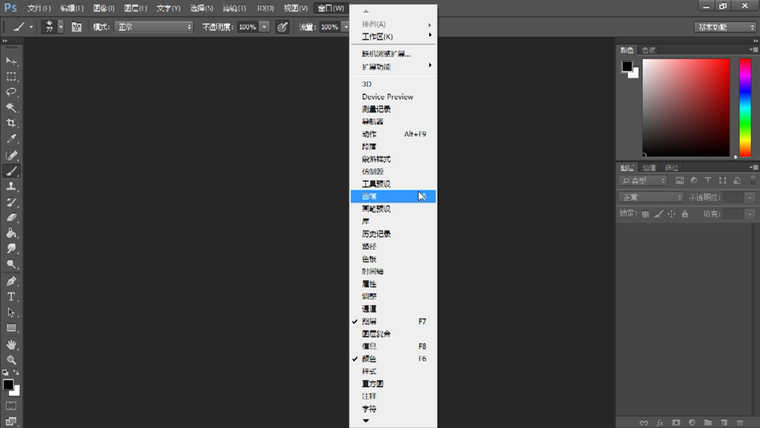Open the brush panel toggle icon in options bar
760x428 pixels.
coord(76,27)
